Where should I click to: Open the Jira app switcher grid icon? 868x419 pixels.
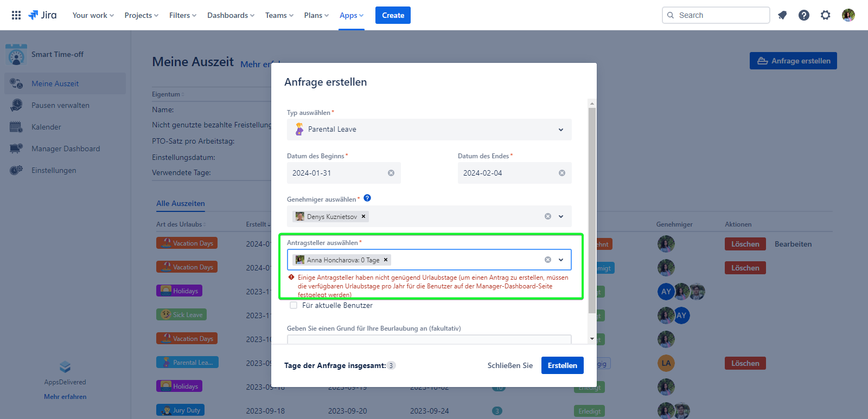pos(16,15)
